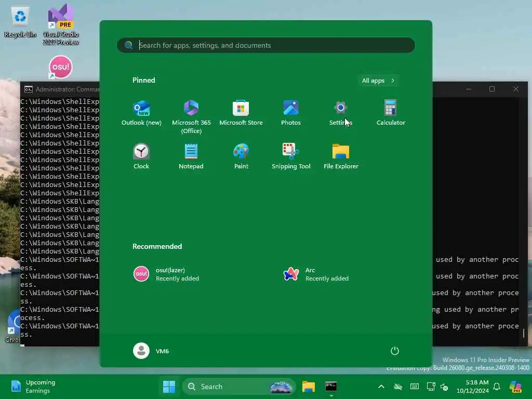Focus Start menu search box
The height and width of the screenshot is (399, 532).
point(265,45)
